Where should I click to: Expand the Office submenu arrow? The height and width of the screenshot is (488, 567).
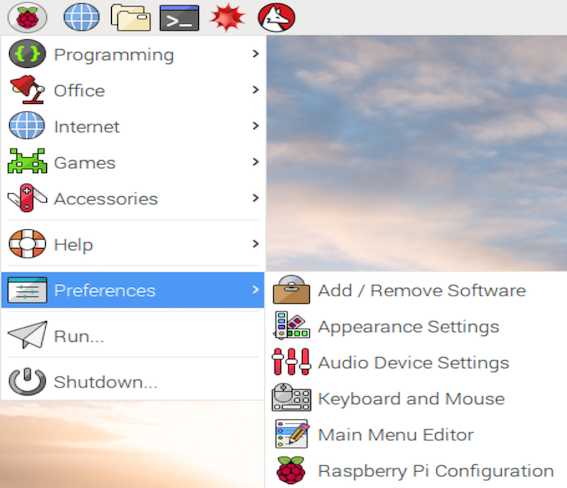point(256,90)
